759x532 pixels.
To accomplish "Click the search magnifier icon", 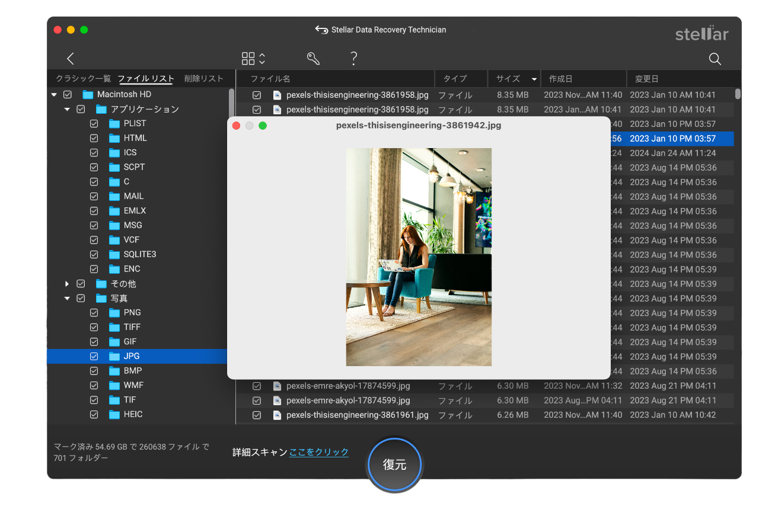I will click(x=715, y=59).
